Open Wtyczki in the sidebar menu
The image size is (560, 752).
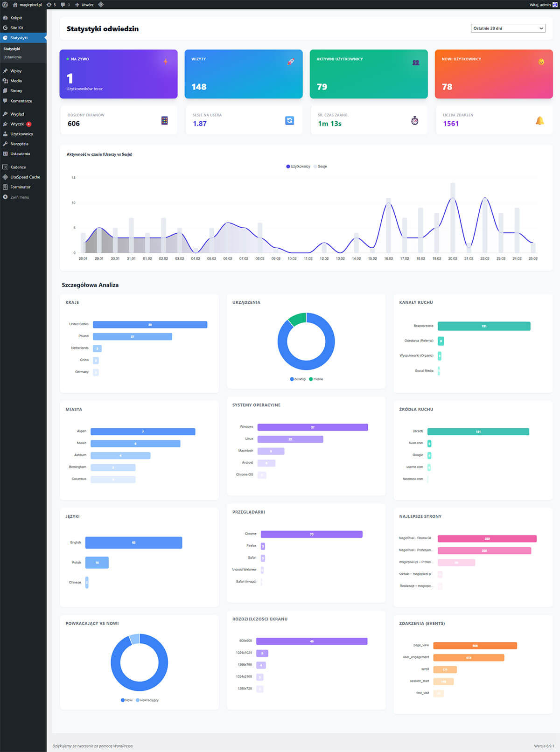17,124
